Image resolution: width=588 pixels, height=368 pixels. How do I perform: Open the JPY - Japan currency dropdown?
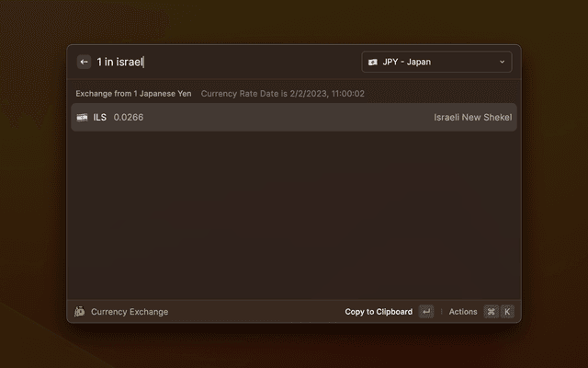point(436,62)
